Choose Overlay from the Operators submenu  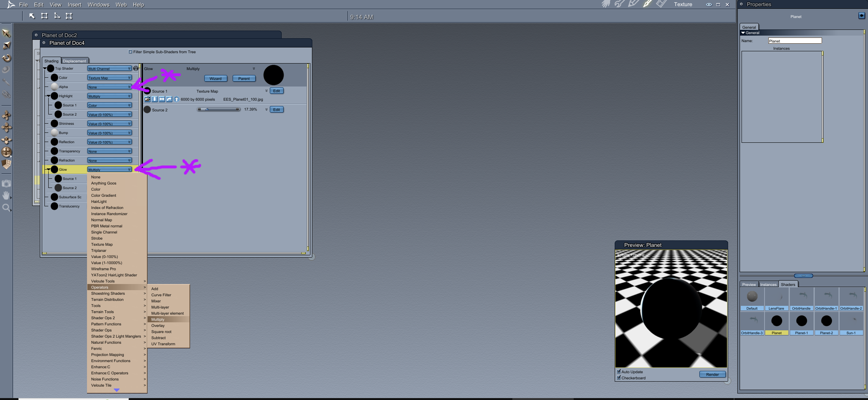click(169, 325)
